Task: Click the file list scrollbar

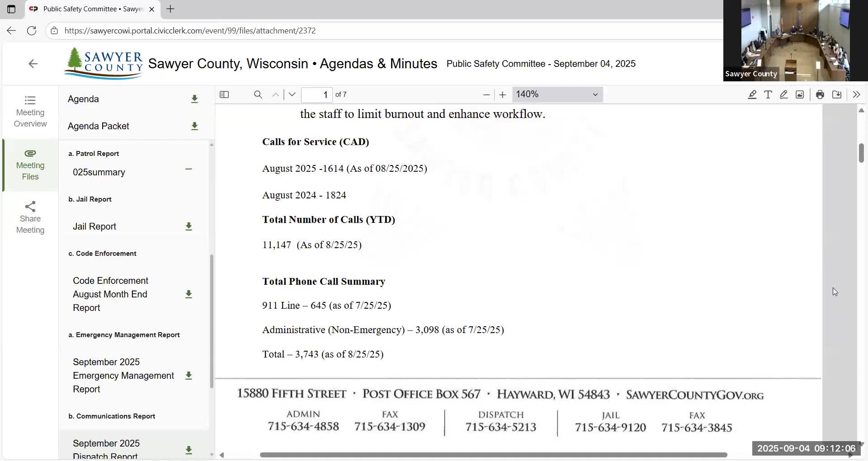Action: click(212, 321)
